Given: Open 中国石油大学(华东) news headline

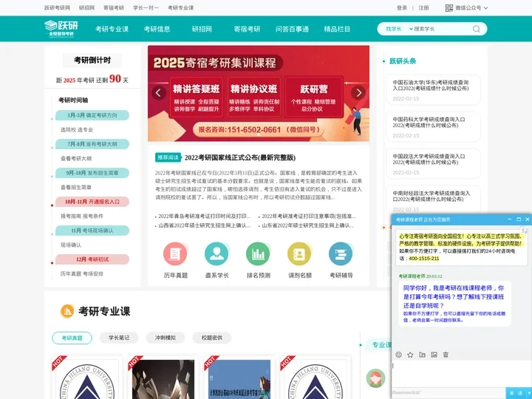Looking at the screenshot, I should (431, 85).
